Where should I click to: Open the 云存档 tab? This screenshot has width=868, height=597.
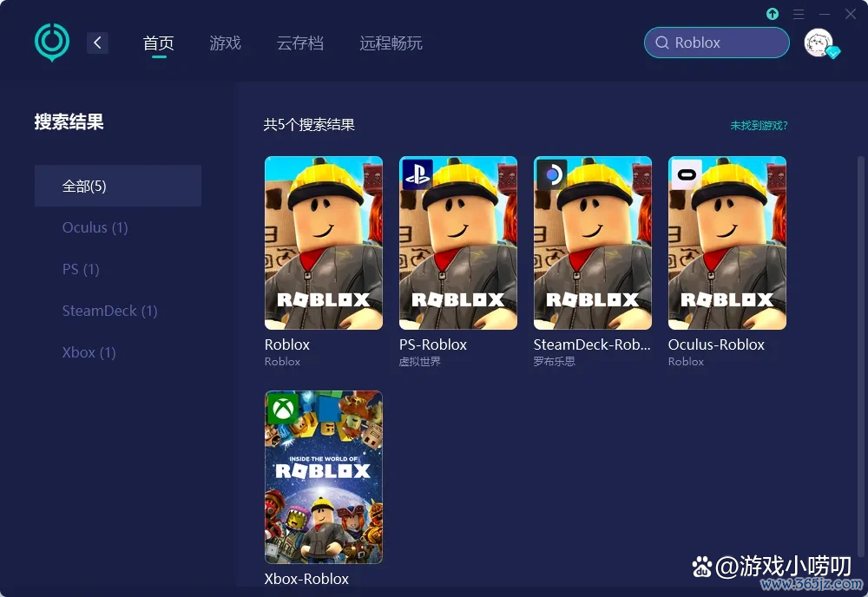(300, 43)
